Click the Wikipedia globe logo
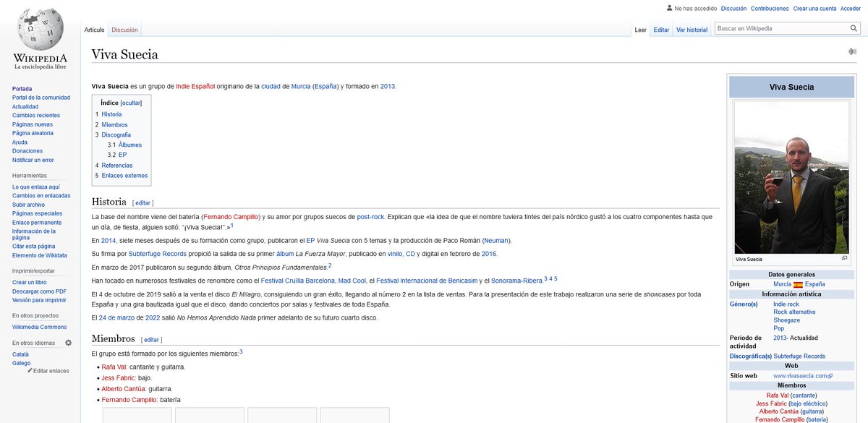Image resolution: width=868 pixels, height=423 pixels. click(x=41, y=29)
